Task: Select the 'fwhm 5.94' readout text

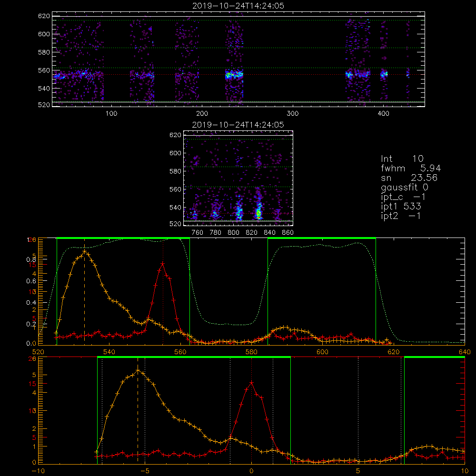Action: coord(411,168)
